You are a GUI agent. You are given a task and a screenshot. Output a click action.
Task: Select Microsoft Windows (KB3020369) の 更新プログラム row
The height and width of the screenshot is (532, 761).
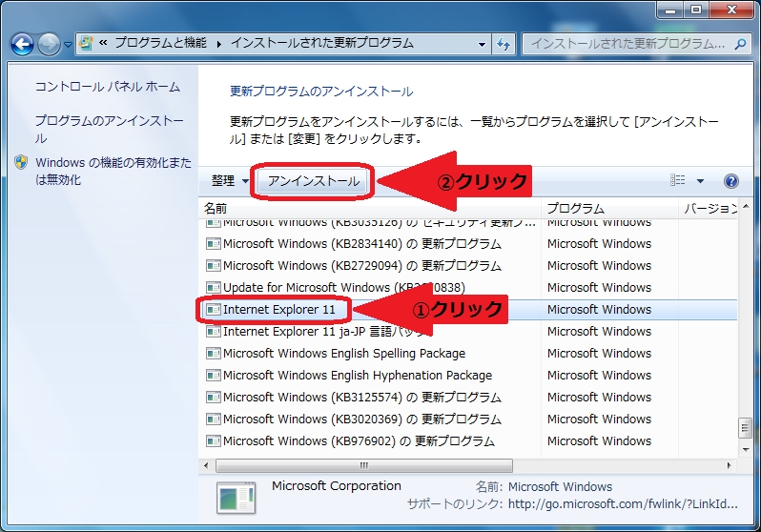click(x=470, y=419)
